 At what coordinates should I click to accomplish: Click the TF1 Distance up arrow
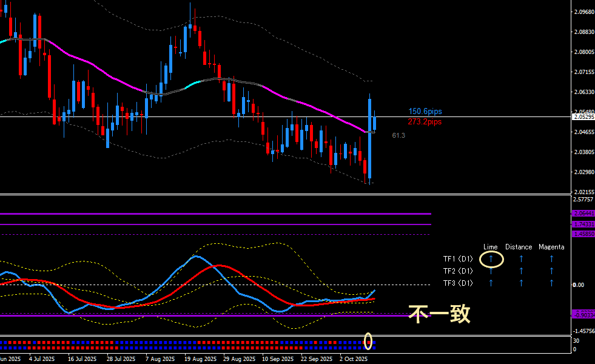[x=520, y=259]
